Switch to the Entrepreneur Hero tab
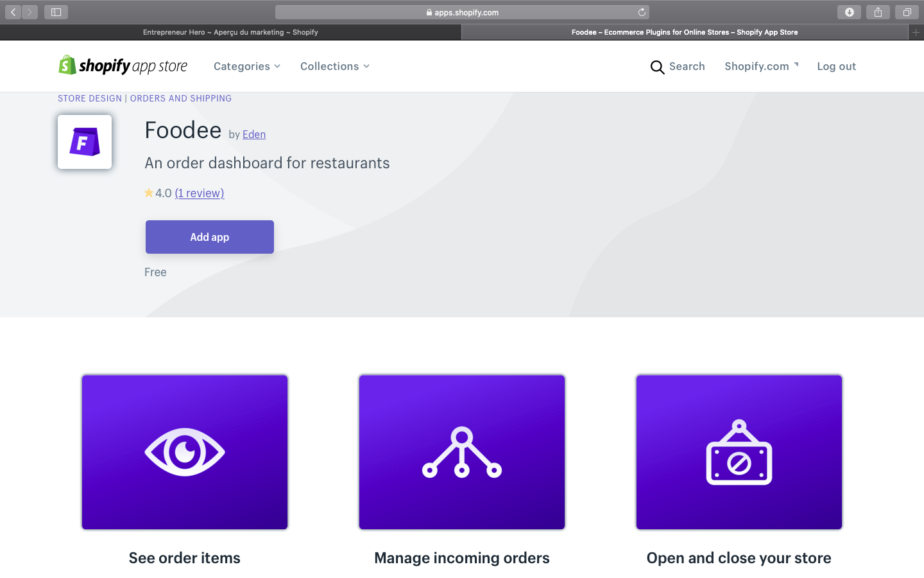Screen dimensions: 924x578 [x=230, y=32]
